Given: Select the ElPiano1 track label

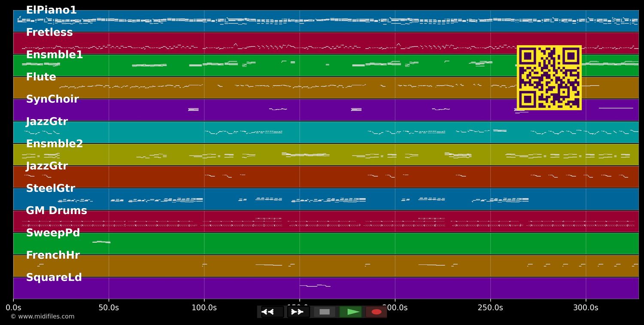Looking at the screenshot, I should (51, 10).
